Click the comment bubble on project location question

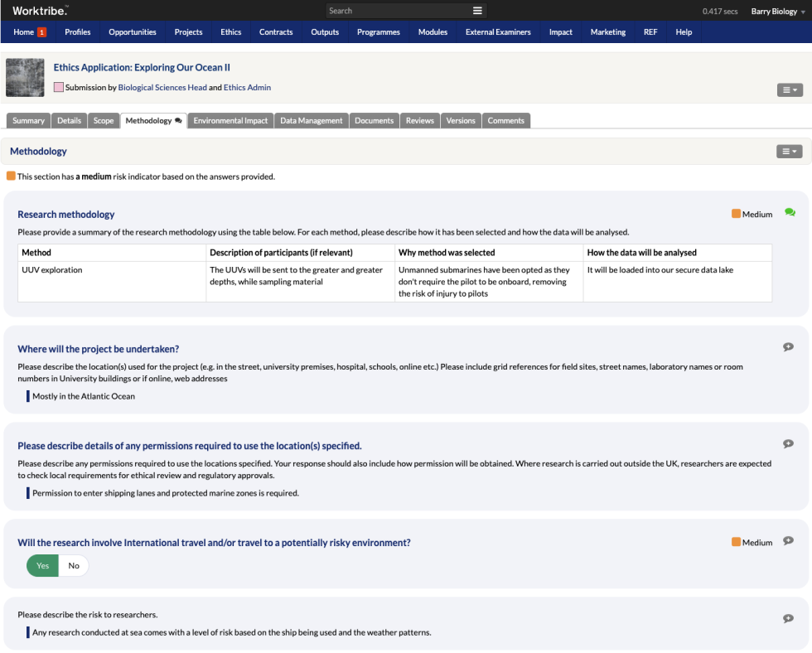click(x=788, y=346)
